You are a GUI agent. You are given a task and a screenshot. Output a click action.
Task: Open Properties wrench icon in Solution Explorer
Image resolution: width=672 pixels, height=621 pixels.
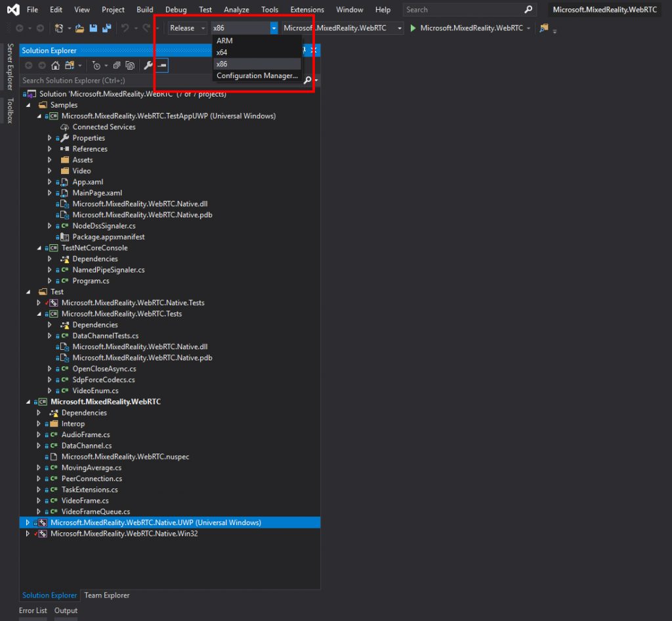click(148, 66)
